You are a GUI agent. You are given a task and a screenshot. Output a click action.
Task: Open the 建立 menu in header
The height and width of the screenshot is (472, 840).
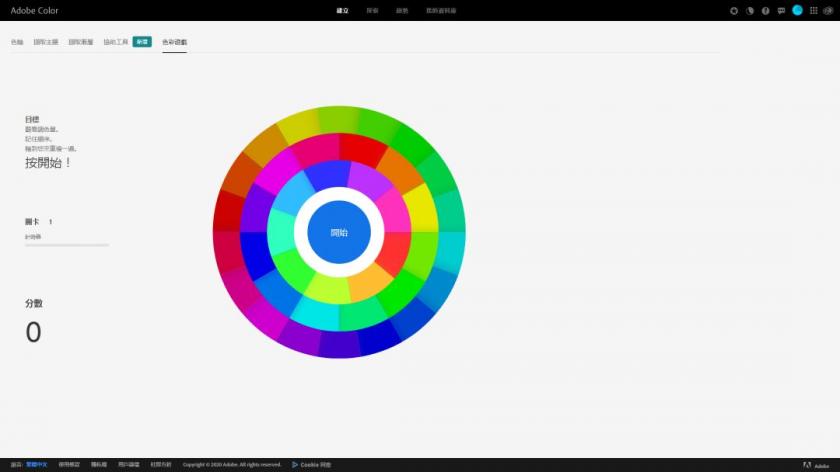[x=343, y=10]
